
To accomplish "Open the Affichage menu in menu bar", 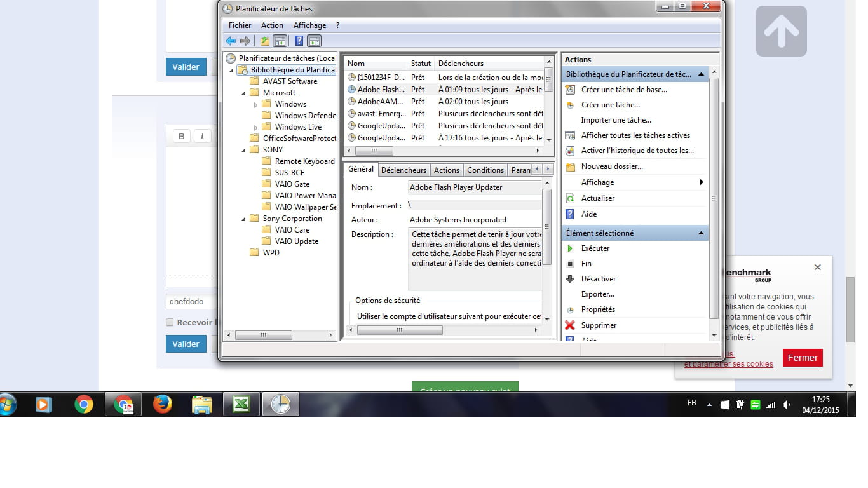I will pos(309,25).
